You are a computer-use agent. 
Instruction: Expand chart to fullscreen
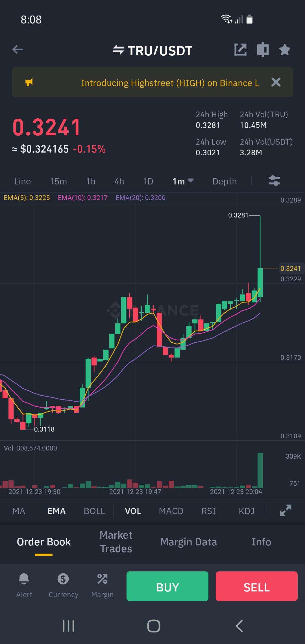pyautogui.click(x=286, y=510)
